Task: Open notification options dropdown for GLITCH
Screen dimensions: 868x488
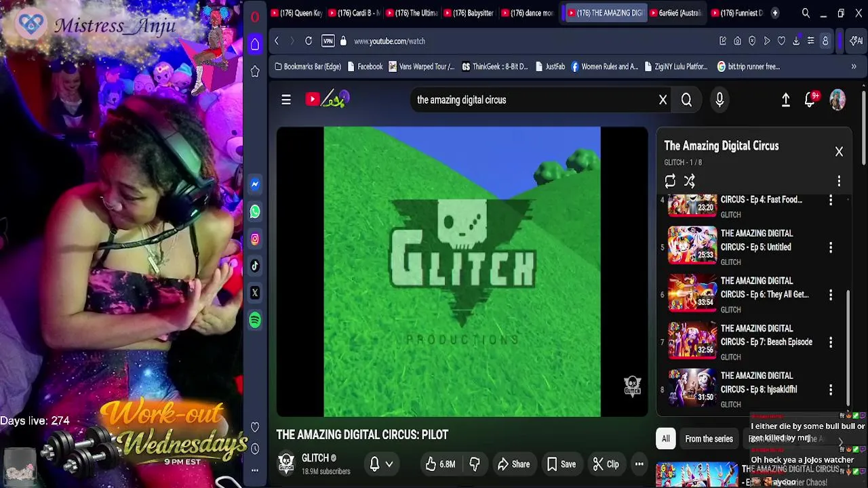Action: (381, 464)
